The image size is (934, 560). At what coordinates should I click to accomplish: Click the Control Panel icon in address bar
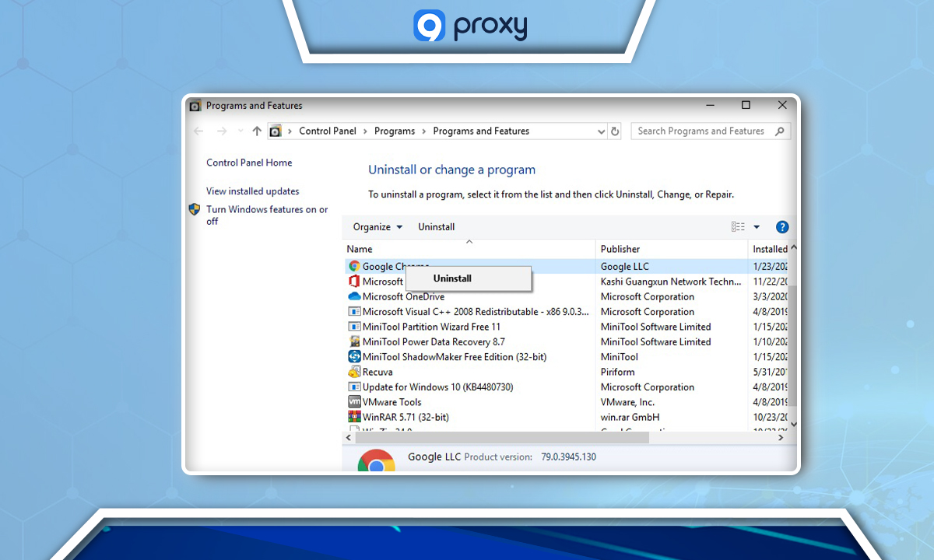tap(276, 131)
